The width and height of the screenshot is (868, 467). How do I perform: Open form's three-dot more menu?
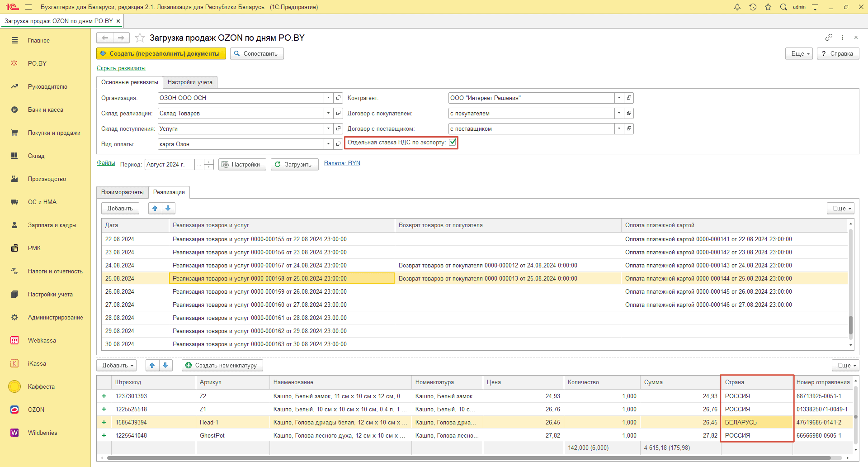pos(842,37)
